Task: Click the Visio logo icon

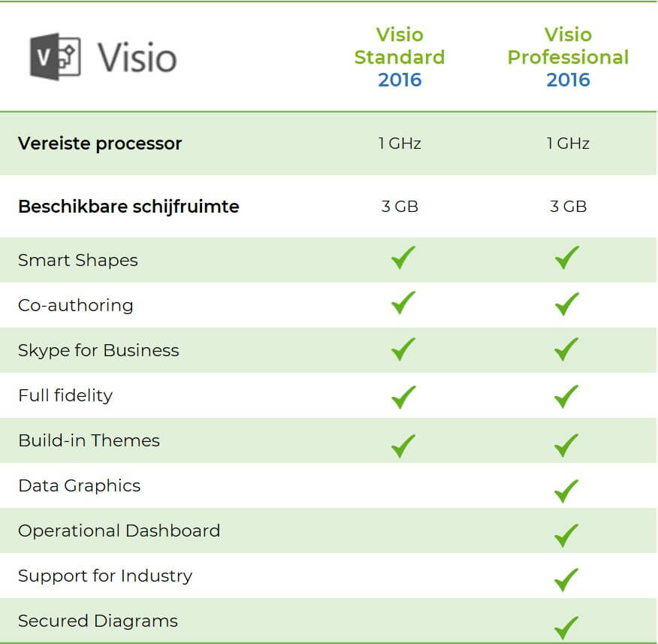Action: point(55,56)
